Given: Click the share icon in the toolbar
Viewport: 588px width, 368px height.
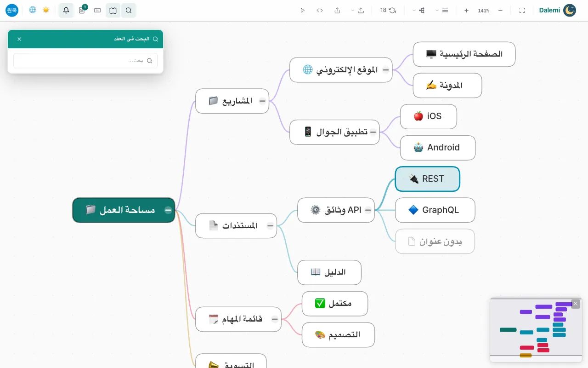Looking at the screenshot, I should tap(337, 10).
